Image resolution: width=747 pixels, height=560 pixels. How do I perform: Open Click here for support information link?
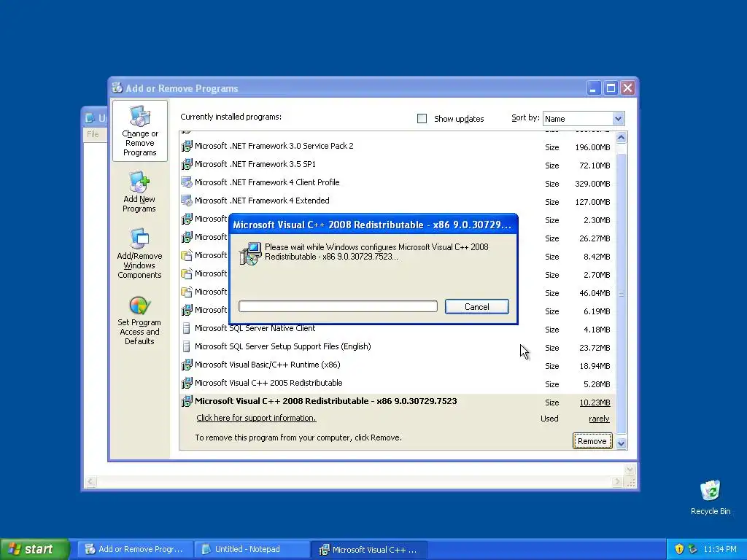pos(256,418)
